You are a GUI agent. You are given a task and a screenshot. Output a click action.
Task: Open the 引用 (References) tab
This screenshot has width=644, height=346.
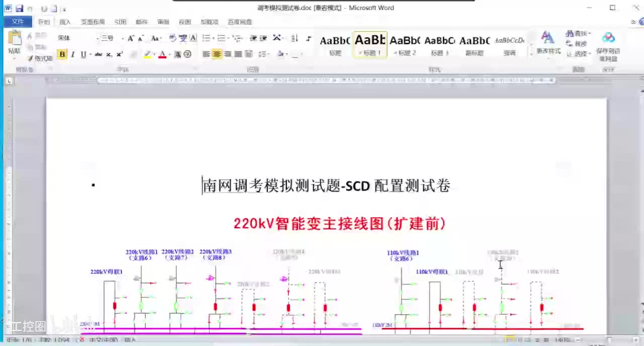click(x=120, y=22)
